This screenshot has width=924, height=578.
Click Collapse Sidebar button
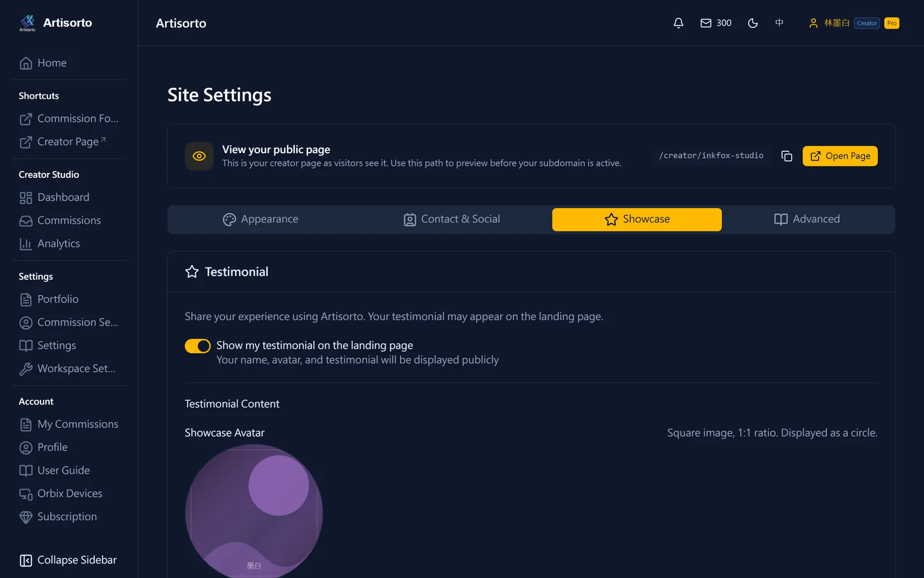[69, 560]
